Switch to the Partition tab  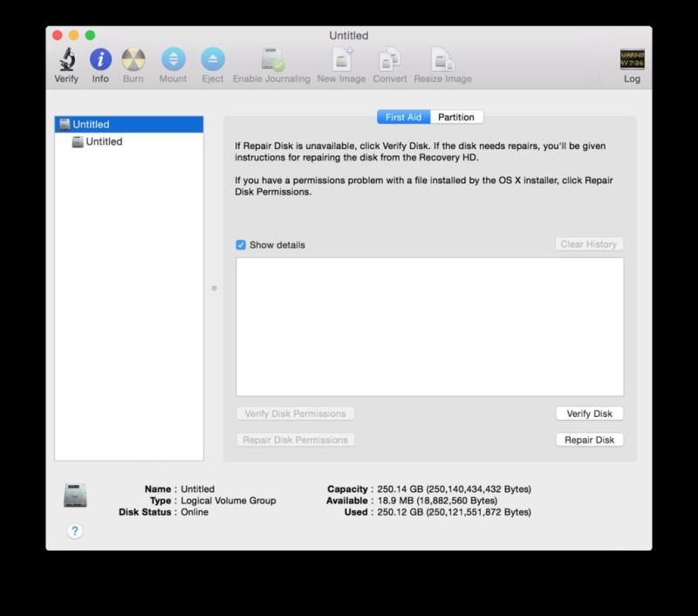click(456, 116)
